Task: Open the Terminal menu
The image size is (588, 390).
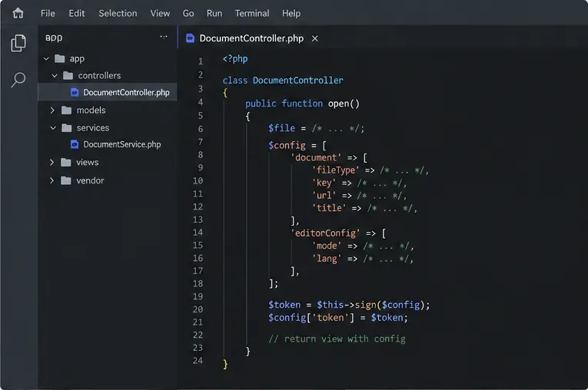Action: tap(252, 14)
